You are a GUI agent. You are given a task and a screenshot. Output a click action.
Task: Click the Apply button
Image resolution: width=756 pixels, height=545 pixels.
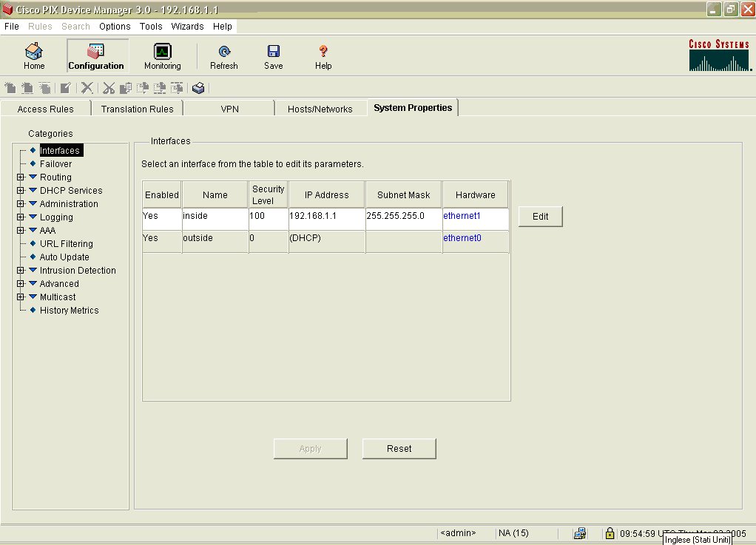point(310,449)
